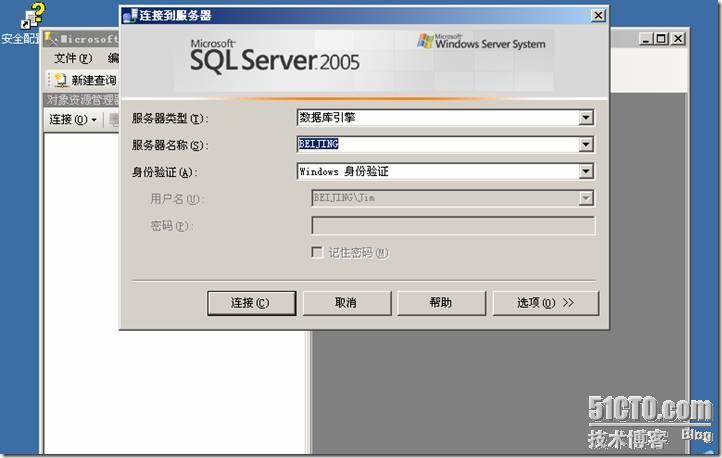Click the Connect to Server dialog title icon

130,16
